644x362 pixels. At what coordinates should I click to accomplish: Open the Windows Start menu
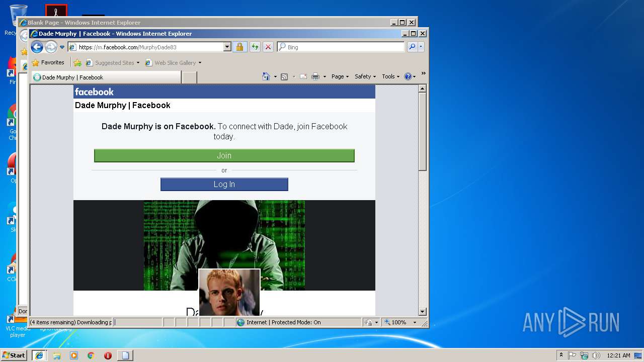click(x=14, y=355)
